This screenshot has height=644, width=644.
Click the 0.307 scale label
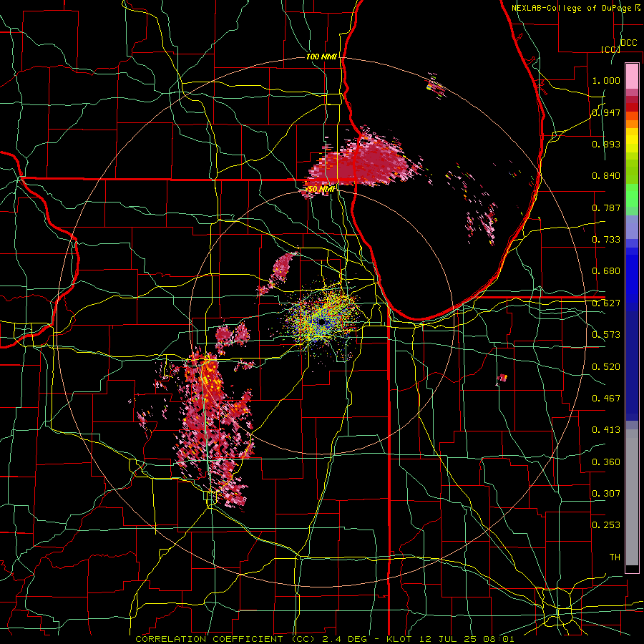coord(606,494)
